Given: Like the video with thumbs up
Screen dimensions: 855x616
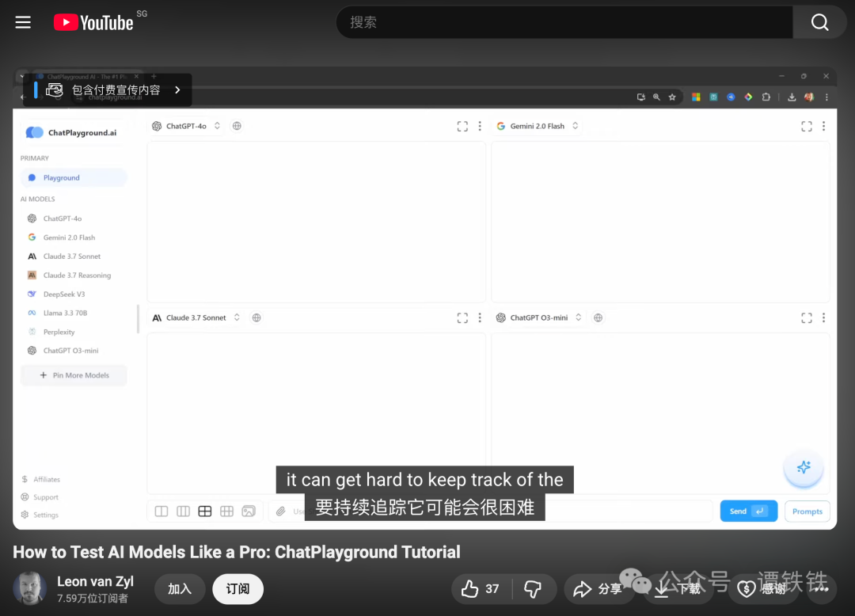Looking at the screenshot, I should click(x=481, y=588).
